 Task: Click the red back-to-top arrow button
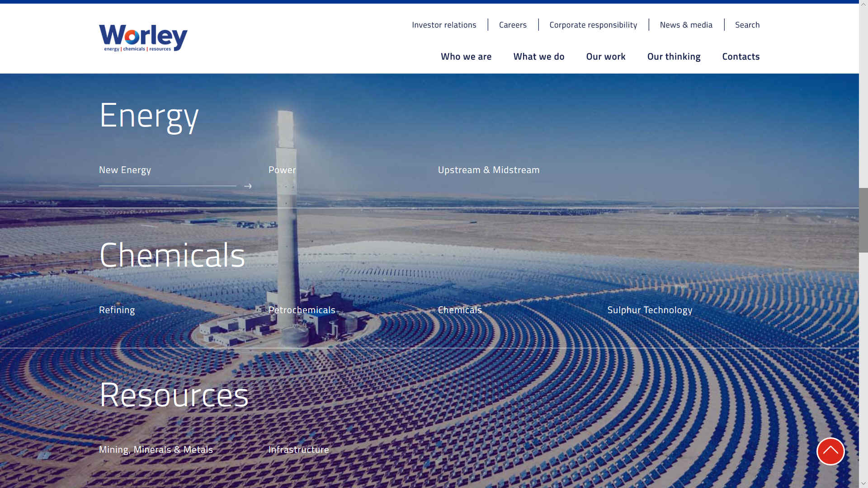(830, 451)
